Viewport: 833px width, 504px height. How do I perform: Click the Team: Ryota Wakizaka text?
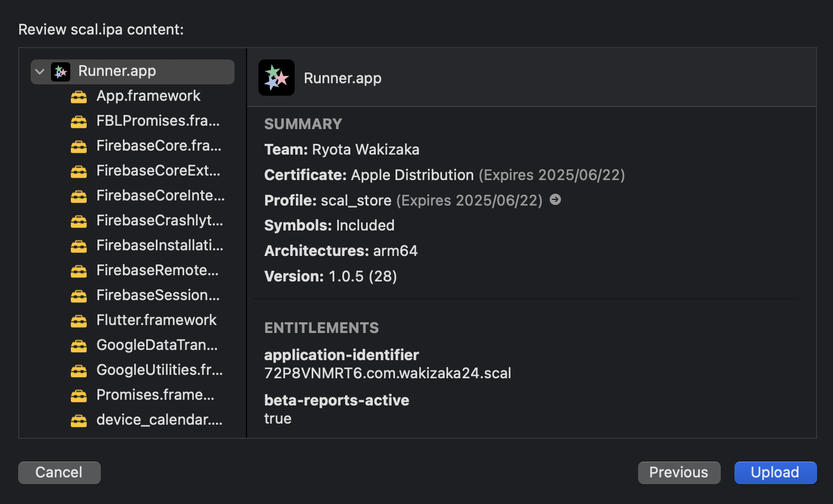(342, 150)
